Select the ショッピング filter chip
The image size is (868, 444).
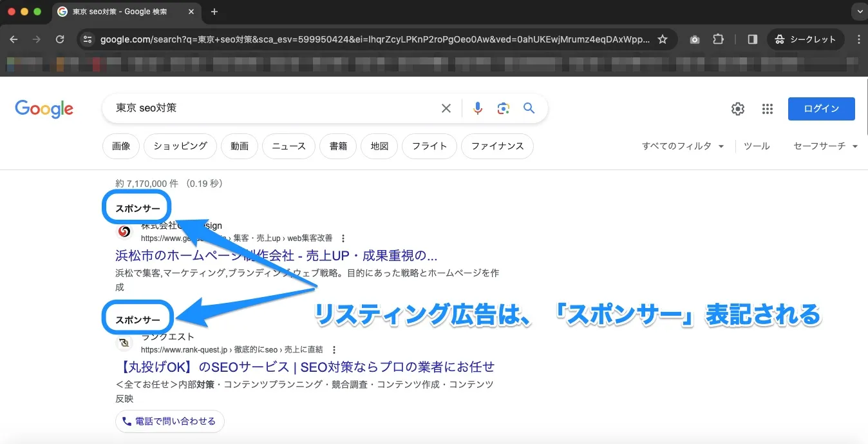(x=180, y=146)
